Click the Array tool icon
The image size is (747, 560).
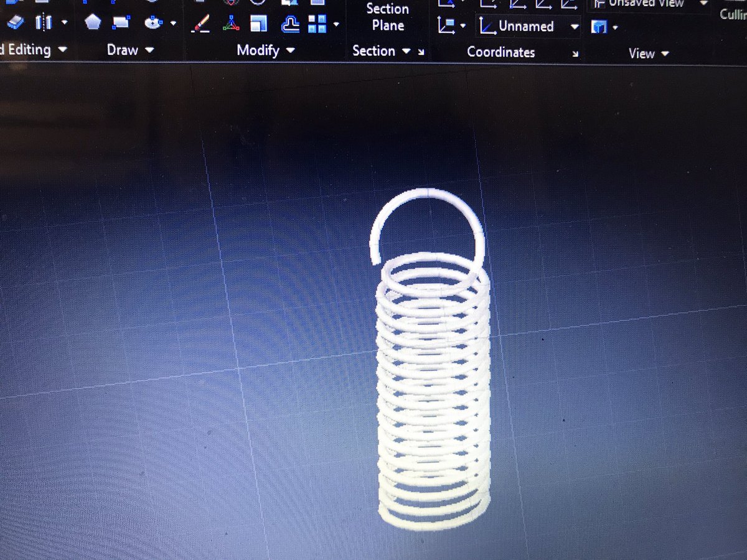pyautogui.click(x=317, y=24)
